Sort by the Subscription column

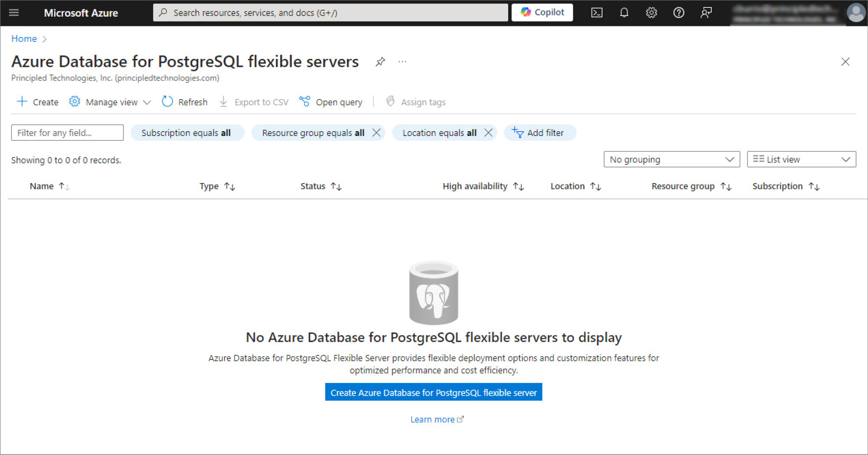(786, 186)
